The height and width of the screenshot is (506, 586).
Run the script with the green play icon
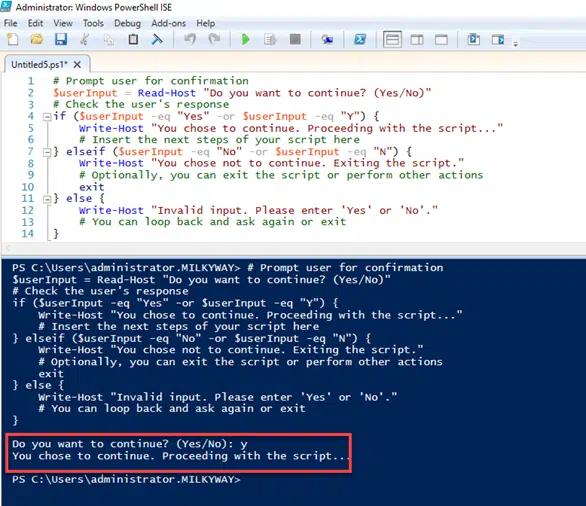pyautogui.click(x=246, y=39)
